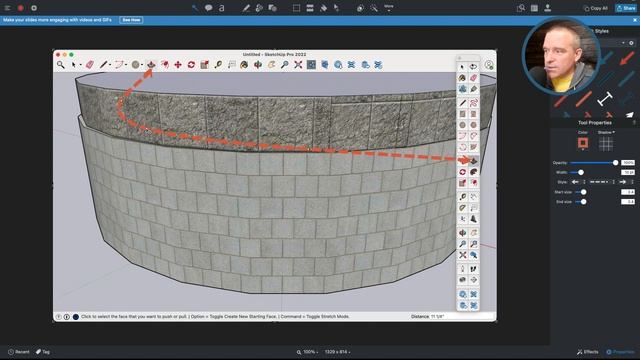Click Zoom Extents in the top toolbar
Viewport: 640px width, 360px height.
[298, 64]
